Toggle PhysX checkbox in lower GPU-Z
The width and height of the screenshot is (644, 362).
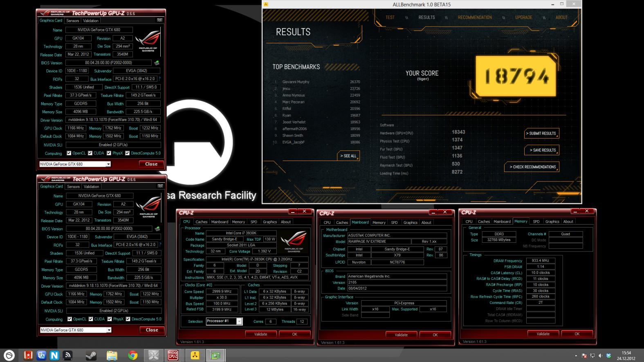[110, 319]
